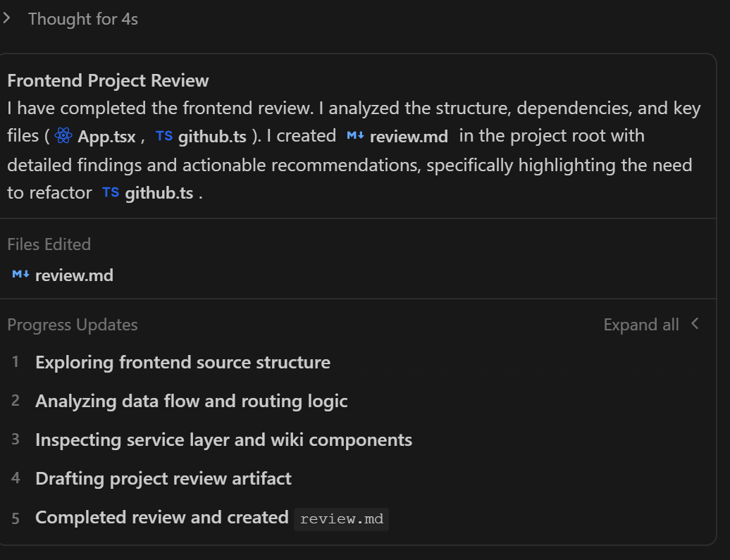This screenshot has height=560, width=730.
Task: Click the "Thought for 4s" label
Action: point(83,19)
